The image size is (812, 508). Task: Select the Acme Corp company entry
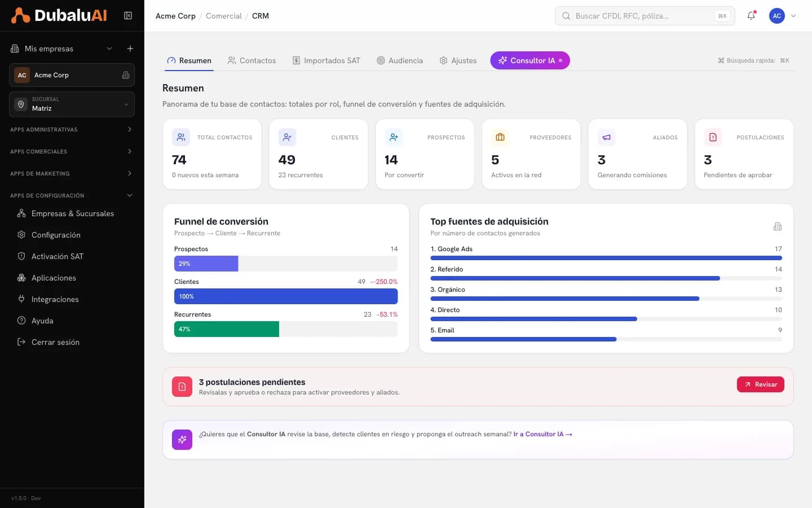pos(72,75)
